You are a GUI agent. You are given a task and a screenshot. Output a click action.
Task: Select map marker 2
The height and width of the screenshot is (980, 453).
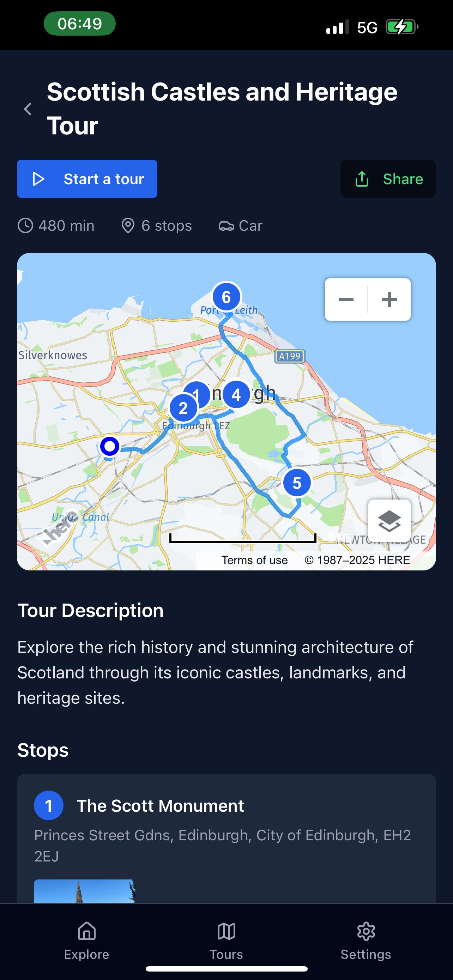(x=183, y=408)
